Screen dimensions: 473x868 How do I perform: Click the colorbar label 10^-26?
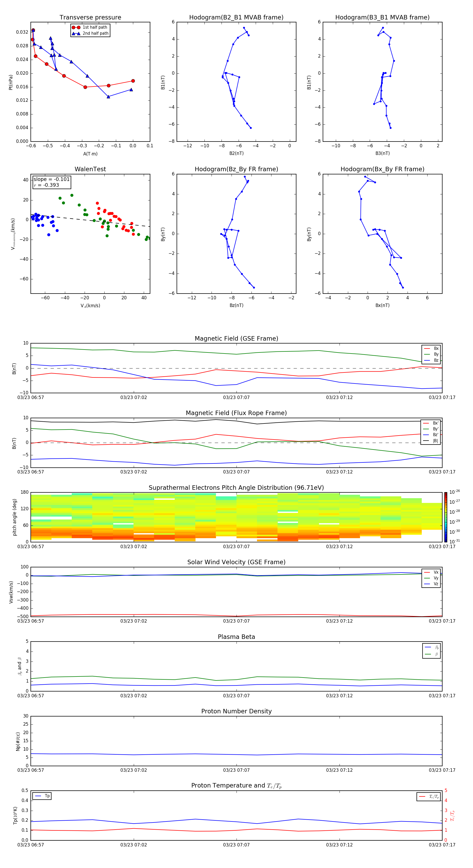pos(455,492)
